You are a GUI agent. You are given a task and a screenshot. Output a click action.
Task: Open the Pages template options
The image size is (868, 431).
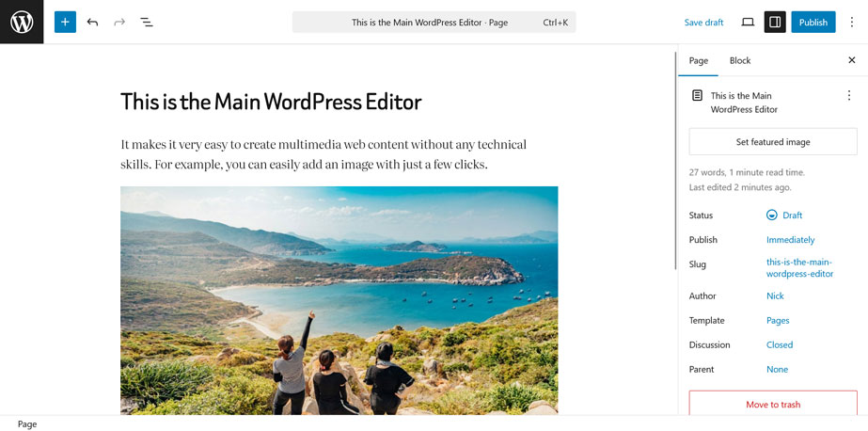tap(778, 320)
